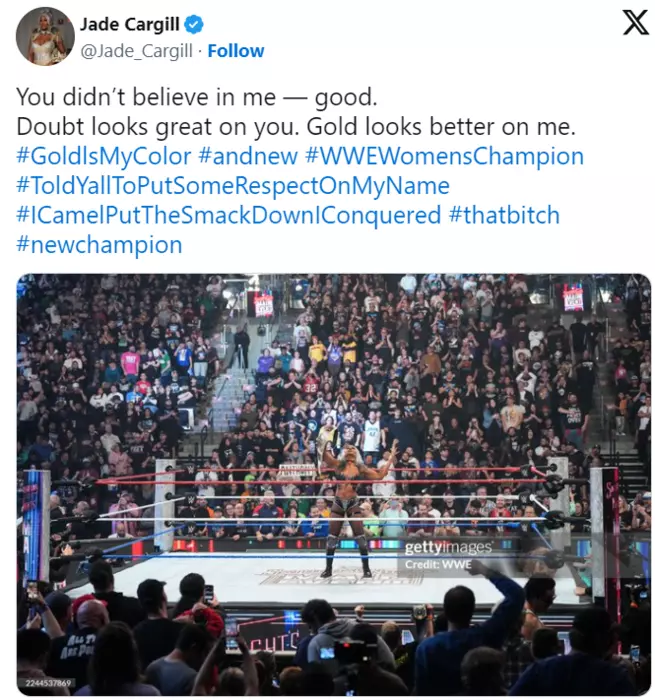The image size is (655, 700).
Task: Open the #WWEWomensChampion hashtag
Action: 445,156
